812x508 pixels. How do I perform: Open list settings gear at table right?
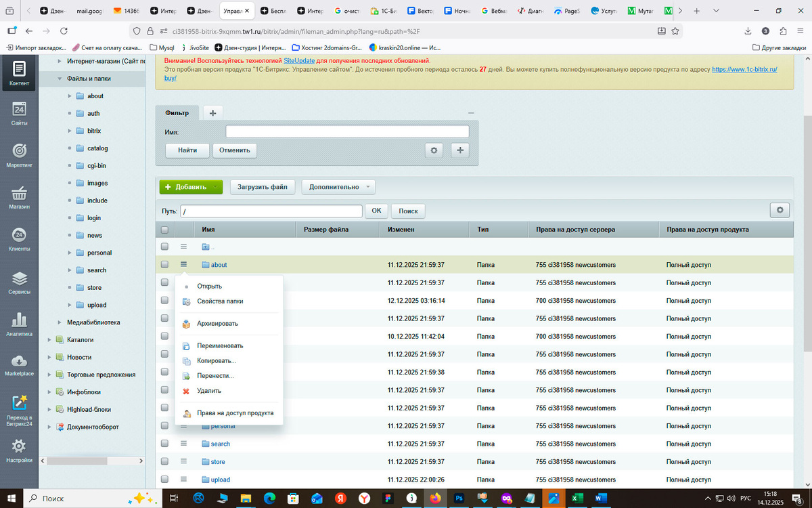tap(780, 211)
